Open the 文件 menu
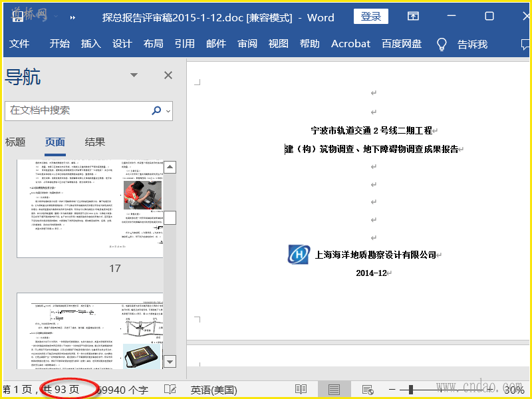 (x=19, y=44)
